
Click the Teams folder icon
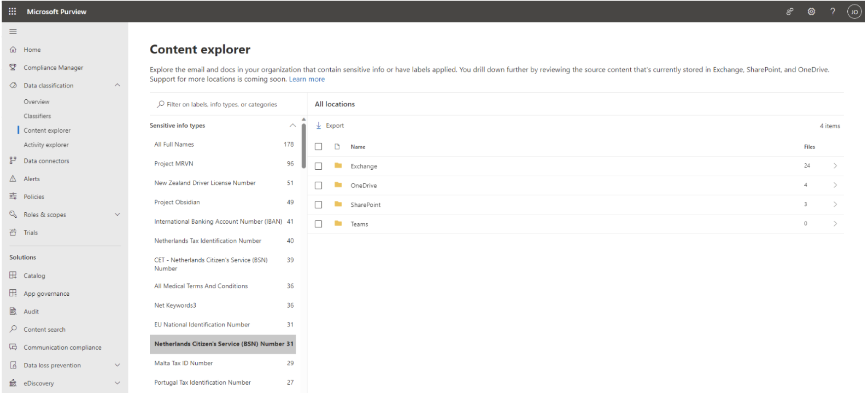[338, 223]
